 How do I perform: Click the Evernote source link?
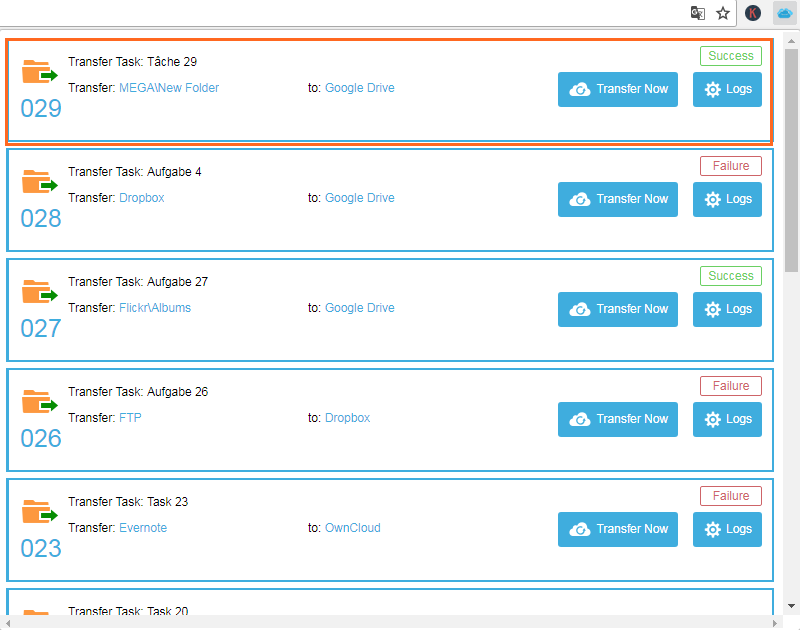pos(143,528)
